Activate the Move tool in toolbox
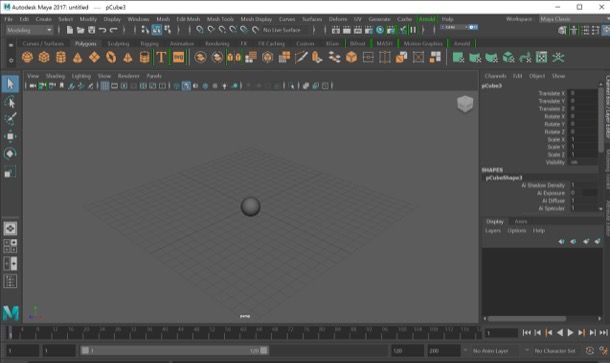 [x=10, y=136]
